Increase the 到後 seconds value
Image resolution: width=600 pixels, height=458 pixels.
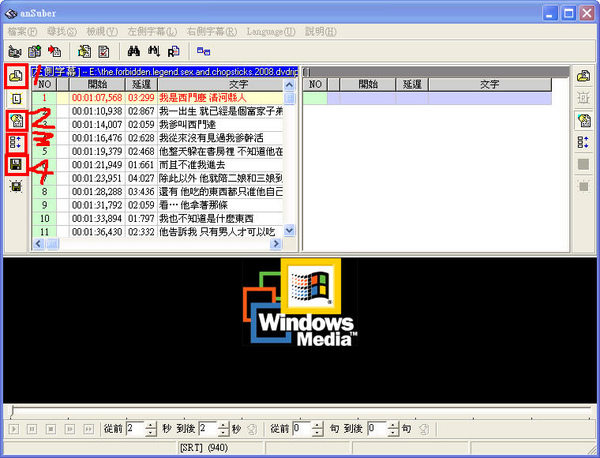click(x=224, y=425)
